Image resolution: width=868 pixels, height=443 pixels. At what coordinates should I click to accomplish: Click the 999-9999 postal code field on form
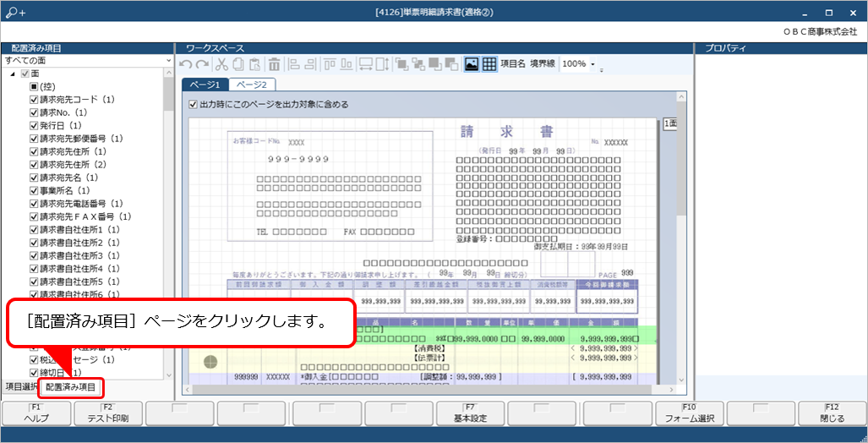[x=298, y=159]
